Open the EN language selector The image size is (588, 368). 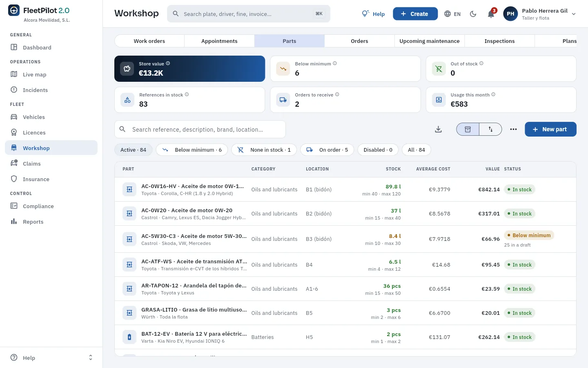tap(452, 14)
